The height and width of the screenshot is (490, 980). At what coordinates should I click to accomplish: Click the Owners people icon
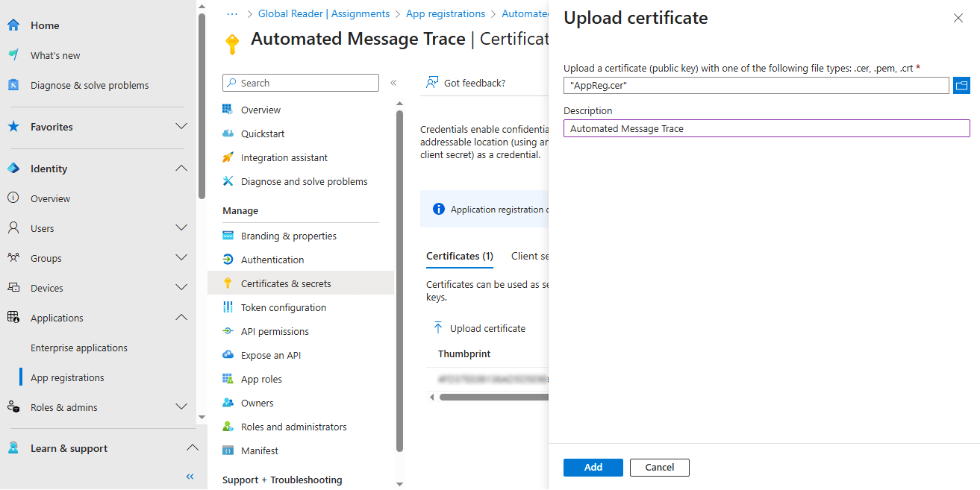(x=228, y=403)
